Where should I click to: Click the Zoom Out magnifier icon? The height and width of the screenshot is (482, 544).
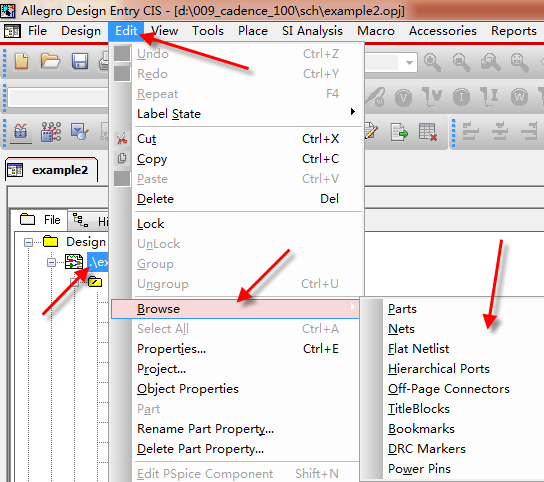coord(461,63)
